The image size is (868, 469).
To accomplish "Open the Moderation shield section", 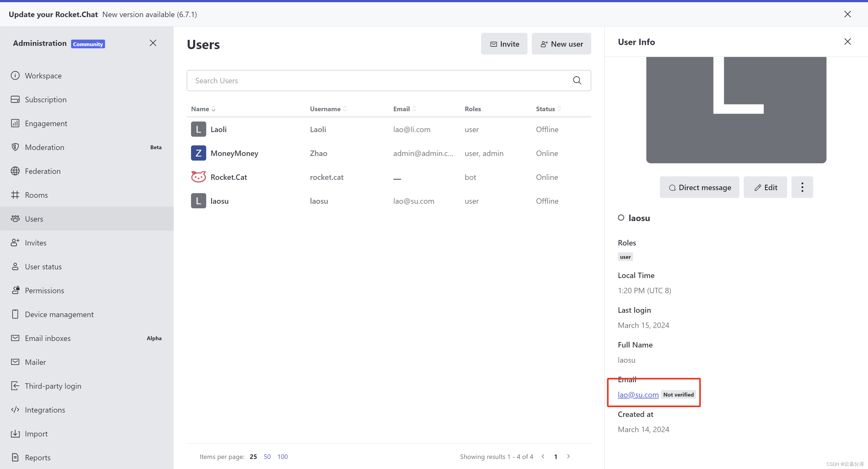I will tap(44, 147).
